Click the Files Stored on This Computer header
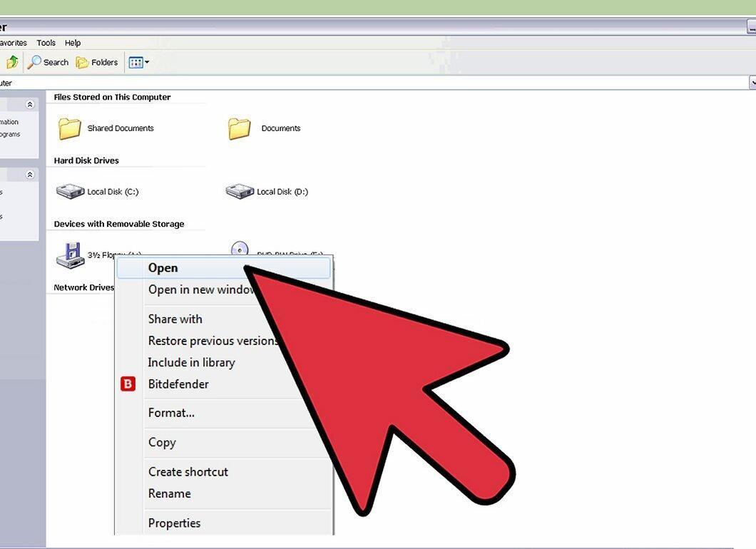This screenshot has width=756, height=549. pyautogui.click(x=113, y=97)
